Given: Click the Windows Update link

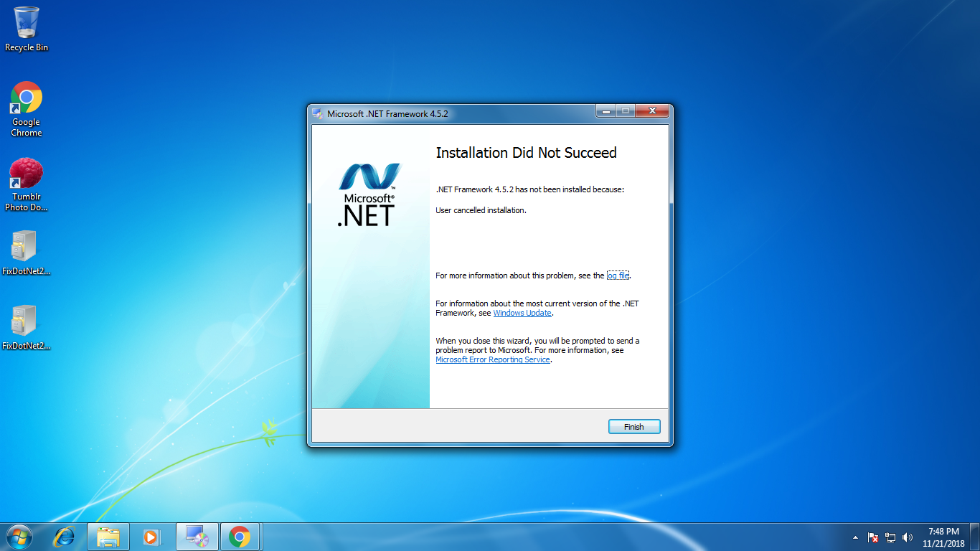Looking at the screenshot, I should tap(522, 313).
